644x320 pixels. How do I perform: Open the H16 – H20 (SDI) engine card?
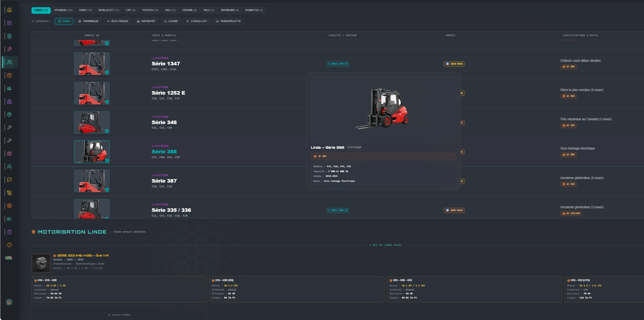pyautogui.click(x=297, y=289)
